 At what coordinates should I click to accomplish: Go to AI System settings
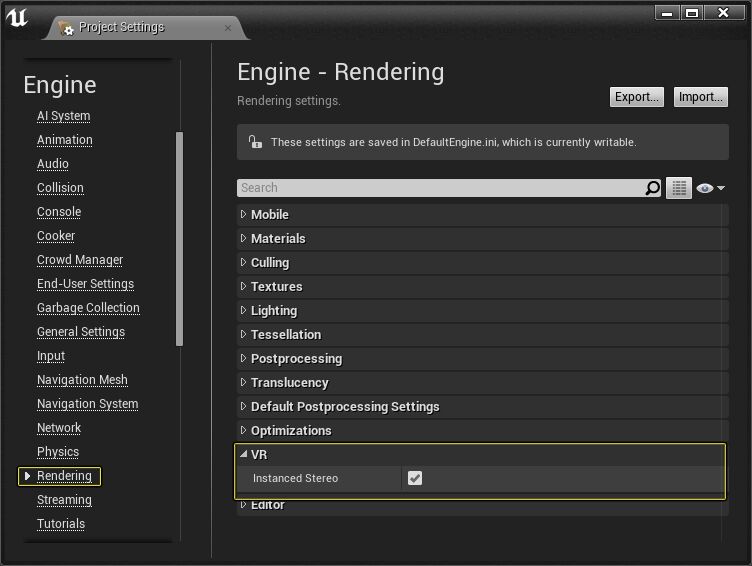click(x=63, y=116)
